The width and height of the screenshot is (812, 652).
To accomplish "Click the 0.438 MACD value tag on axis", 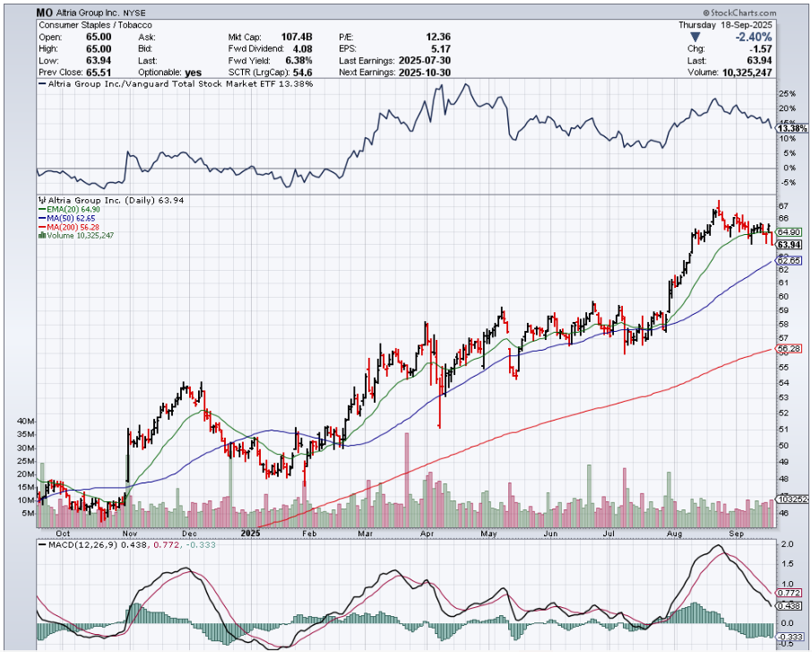I will [790, 605].
